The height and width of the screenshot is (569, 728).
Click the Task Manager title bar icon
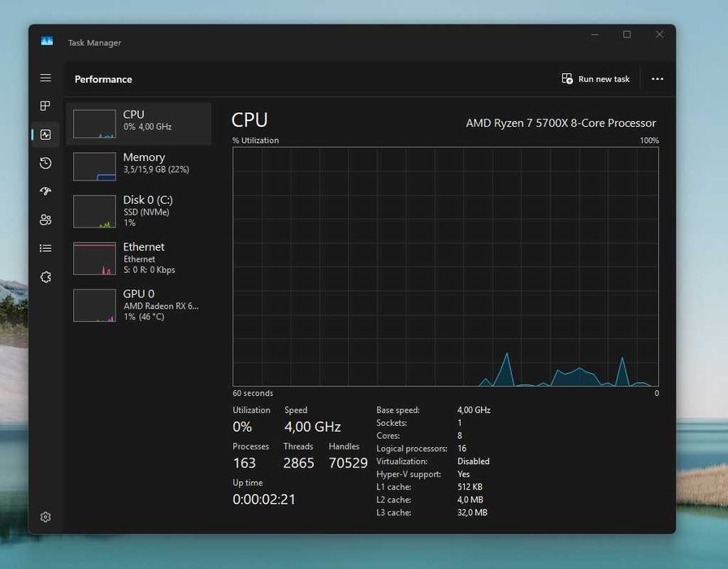pos(47,41)
